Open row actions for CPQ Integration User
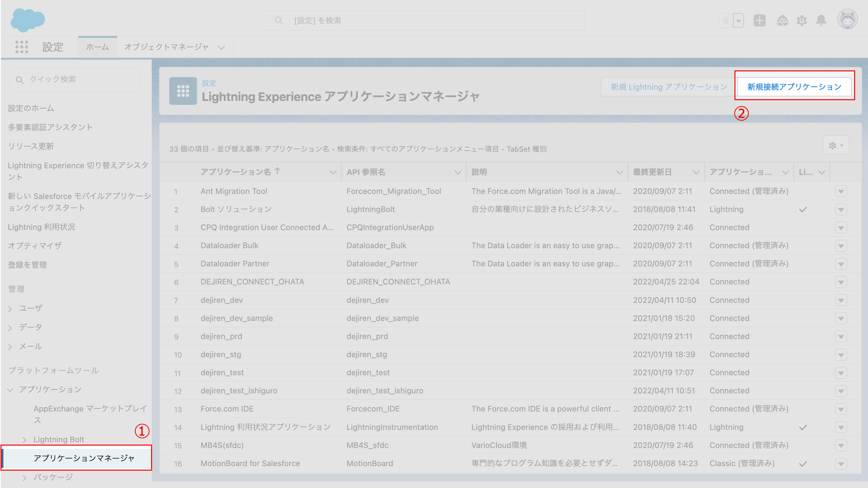 coord(841,228)
